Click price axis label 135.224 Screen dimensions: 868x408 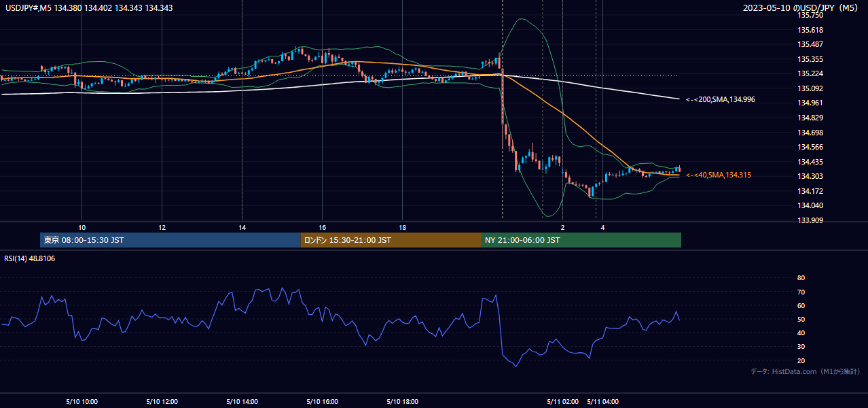click(x=810, y=74)
